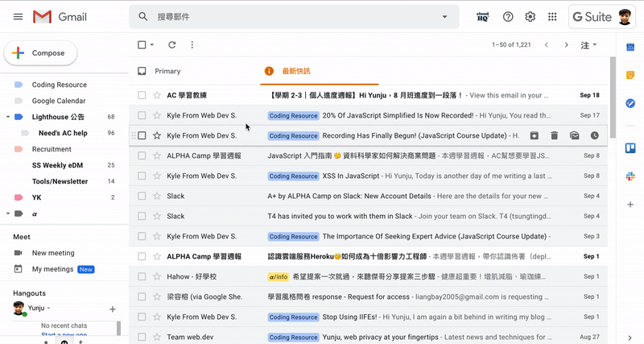
Task: Collapse the Lighthouse 公告 label tree
Action: coord(8,117)
